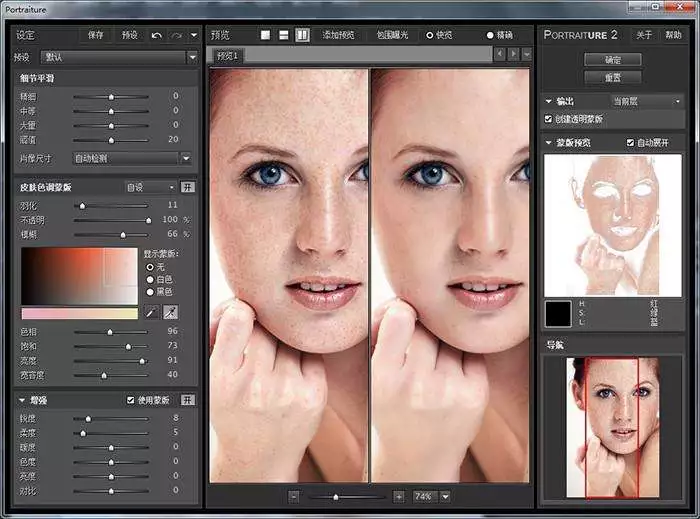Open the 关于 menu
Image resolution: width=700 pixels, height=519 pixels.
(x=645, y=35)
